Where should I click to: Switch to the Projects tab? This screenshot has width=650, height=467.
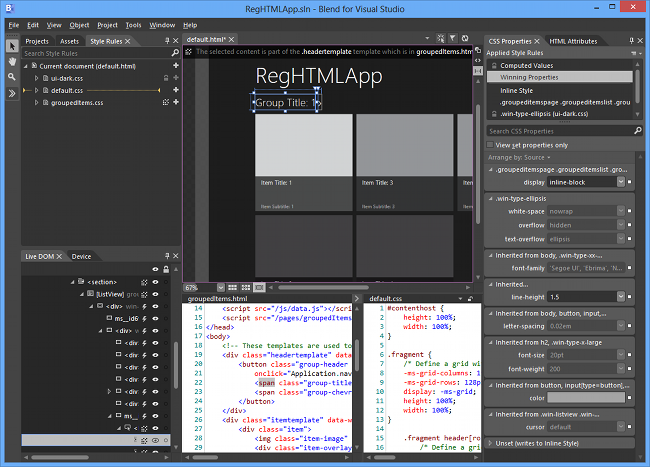click(37, 41)
